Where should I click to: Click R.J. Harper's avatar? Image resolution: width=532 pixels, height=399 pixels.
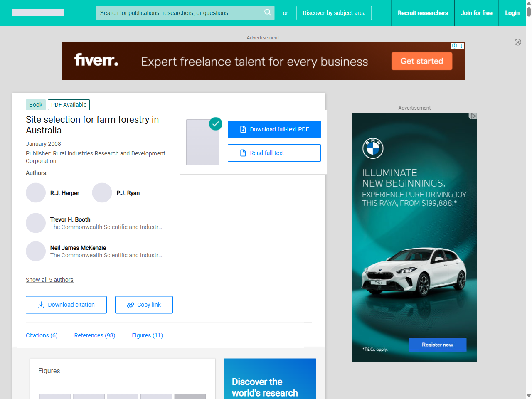click(x=36, y=193)
